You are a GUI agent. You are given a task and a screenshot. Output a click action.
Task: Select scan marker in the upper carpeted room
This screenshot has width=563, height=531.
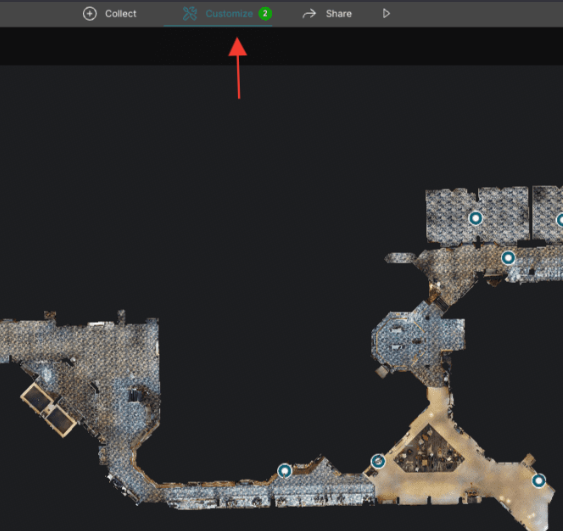[476, 218]
